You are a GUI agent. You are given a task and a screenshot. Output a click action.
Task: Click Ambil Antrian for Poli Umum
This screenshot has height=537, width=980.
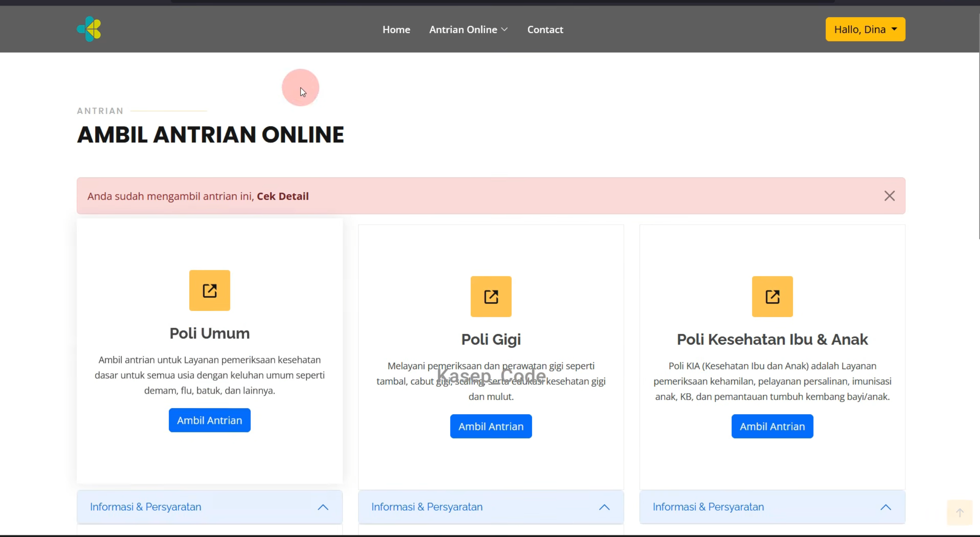[x=209, y=420]
